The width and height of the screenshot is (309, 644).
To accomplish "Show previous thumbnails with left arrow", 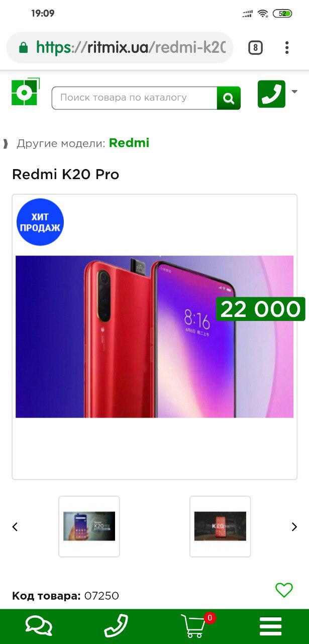I will [15, 527].
